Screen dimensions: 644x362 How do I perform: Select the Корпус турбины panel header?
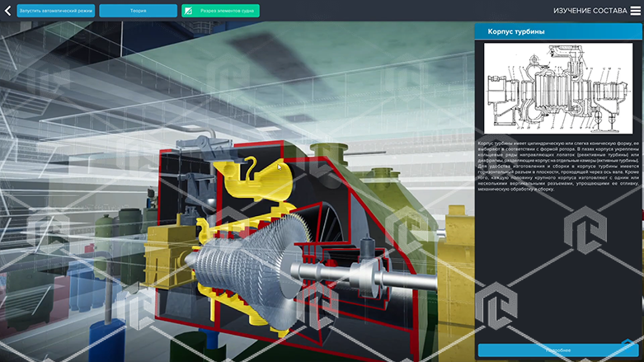[558, 31]
